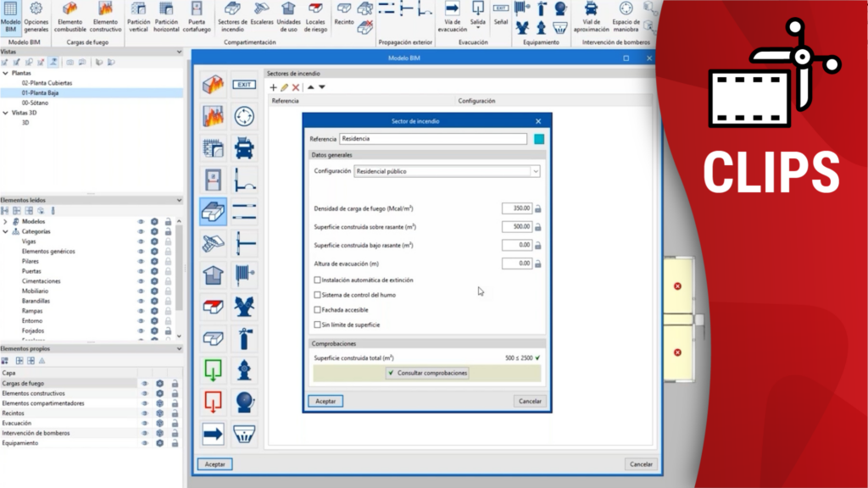Viewport: 868px width, 488px height.
Task: Select 02-Planta Cubiertas view
Action: [x=47, y=83]
